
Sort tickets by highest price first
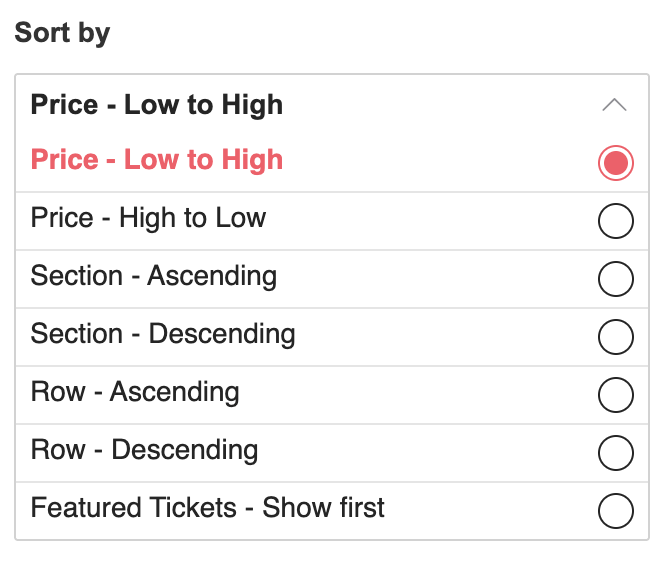coord(615,221)
